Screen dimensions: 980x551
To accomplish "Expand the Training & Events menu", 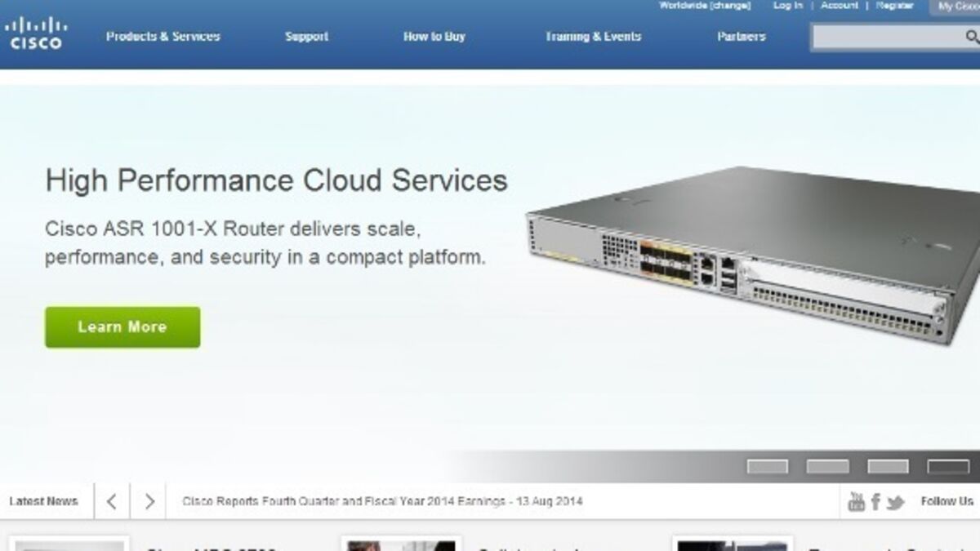I will [593, 37].
